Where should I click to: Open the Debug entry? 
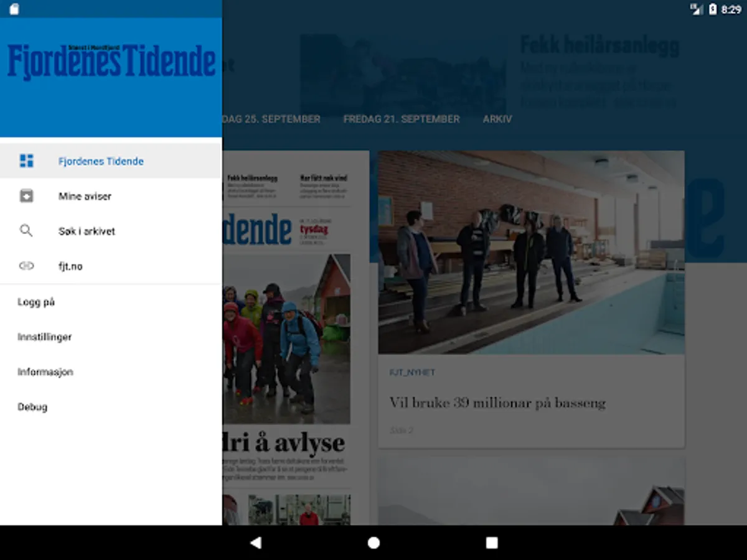[111, 406]
